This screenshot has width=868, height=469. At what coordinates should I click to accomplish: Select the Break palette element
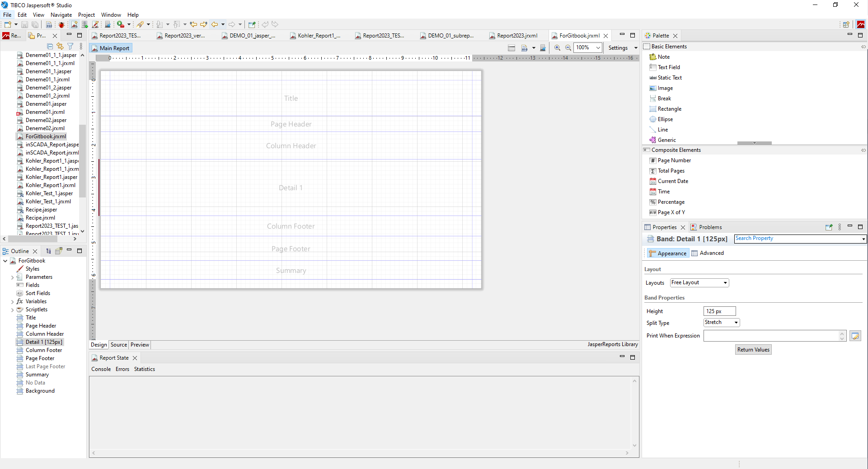660,98
